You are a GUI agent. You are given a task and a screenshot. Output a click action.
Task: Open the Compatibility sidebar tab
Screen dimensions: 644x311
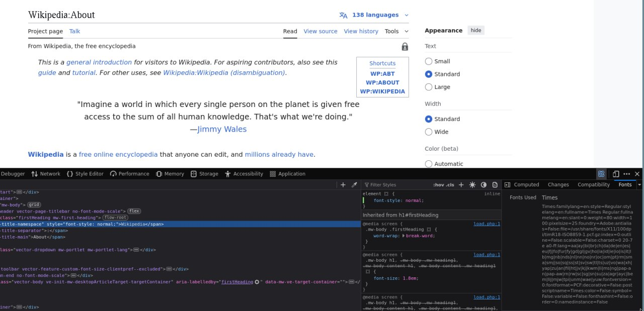click(594, 185)
